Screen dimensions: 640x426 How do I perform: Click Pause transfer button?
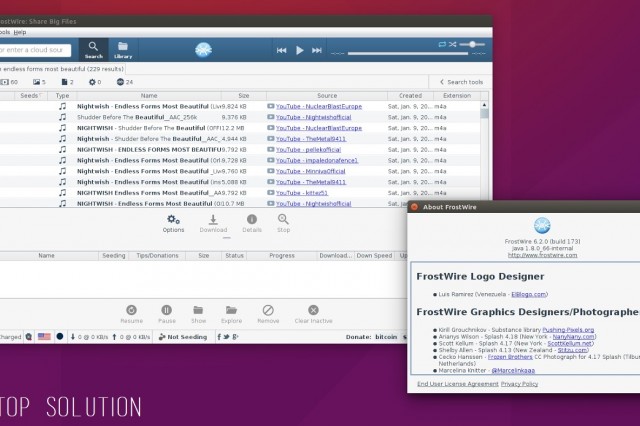[x=167, y=314]
